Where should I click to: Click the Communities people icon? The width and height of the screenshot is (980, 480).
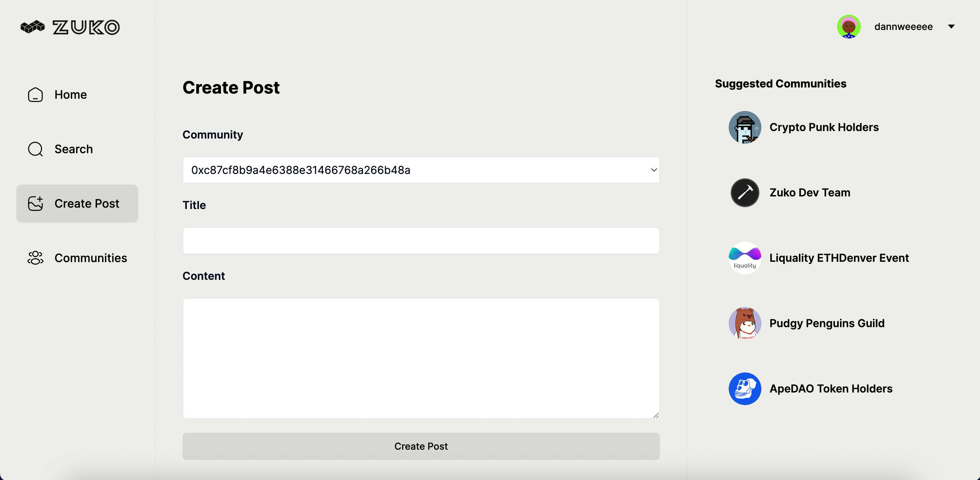point(35,258)
